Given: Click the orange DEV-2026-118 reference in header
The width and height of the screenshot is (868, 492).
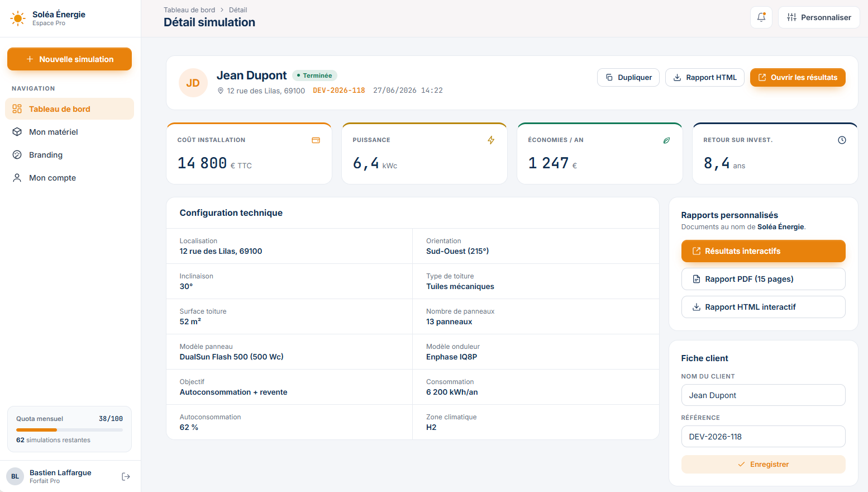Looking at the screenshot, I should point(339,90).
